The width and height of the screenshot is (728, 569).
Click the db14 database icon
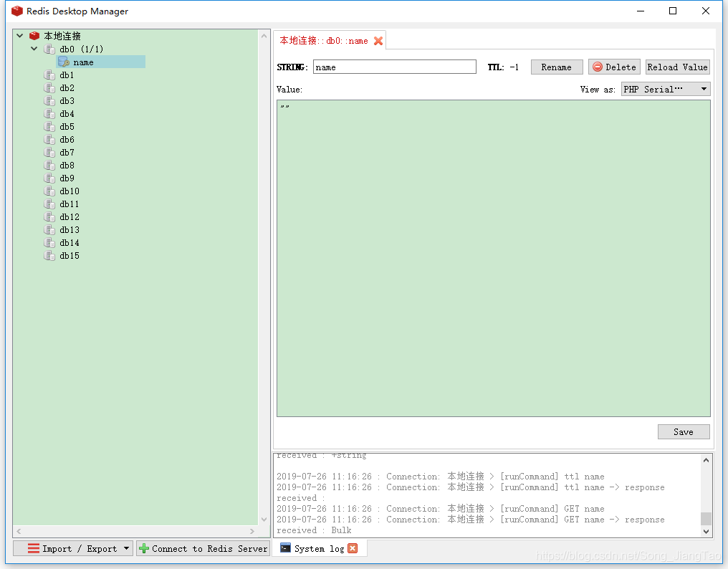click(49, 242)
